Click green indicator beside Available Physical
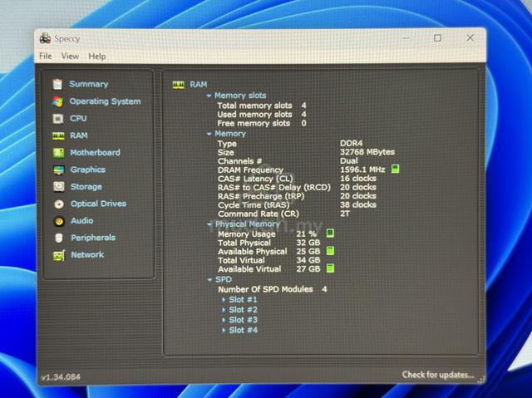This screenshot has width=532, height=398. (330, 251)
